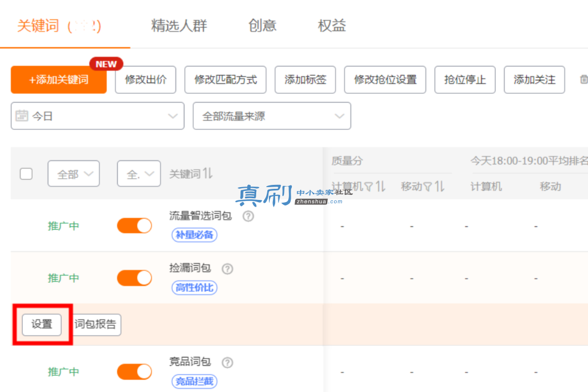The height and width of the screenshot is (392, 588).
Task: Click +添加关键词 button
Action: [x=59, y=79]
